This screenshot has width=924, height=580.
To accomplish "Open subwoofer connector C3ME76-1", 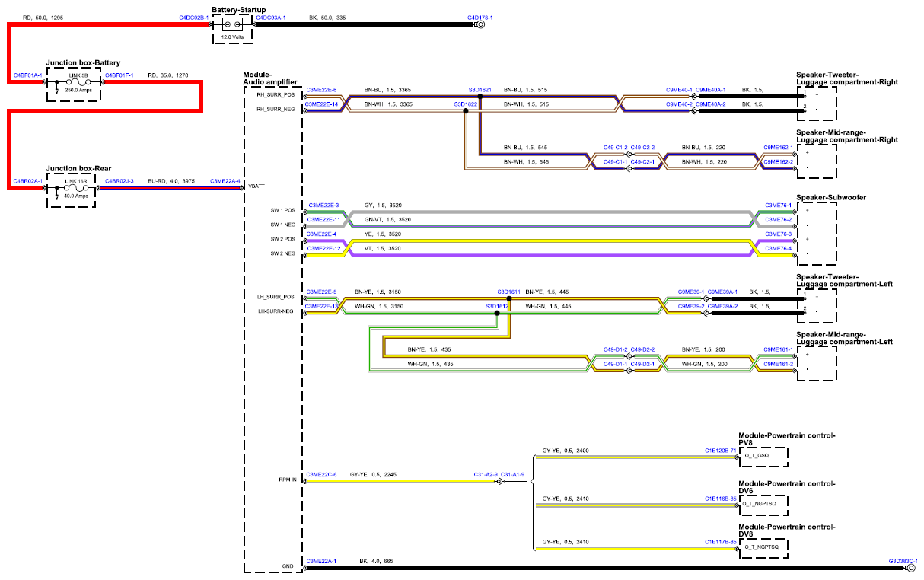I will pyautogui.click(x=779, y=206).
